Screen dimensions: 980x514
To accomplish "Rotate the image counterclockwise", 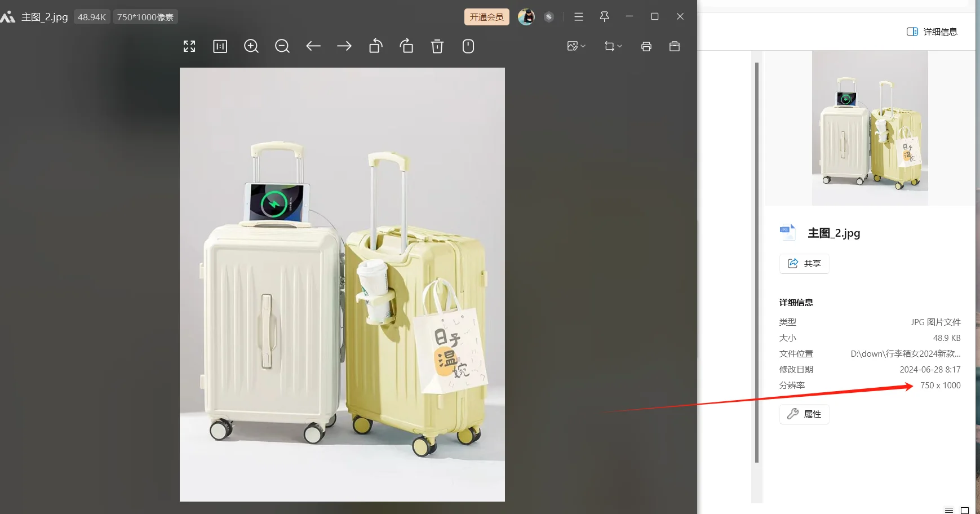I will pos(375,46).
